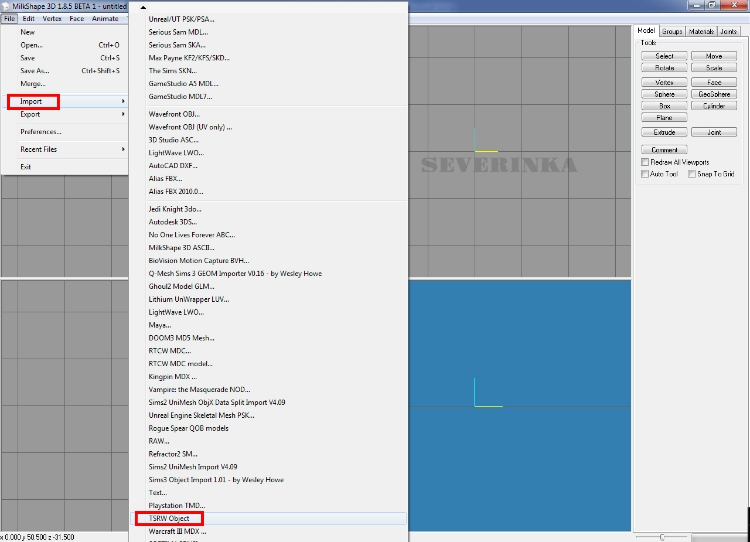Toggle the Auto Tool checkbox
Image resolution: width=750 pixels, height=542 pixels.
[645, 174]
